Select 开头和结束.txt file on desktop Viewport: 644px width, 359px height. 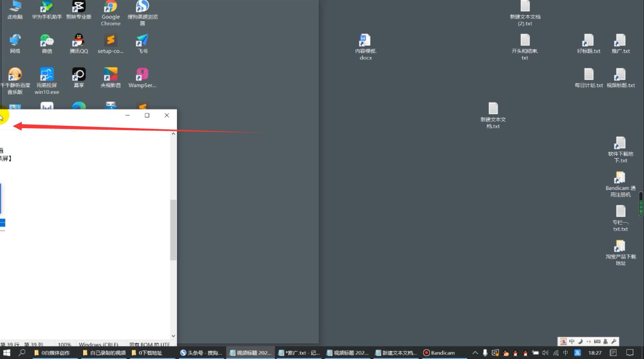pyautogui.click(x=525, y=47)
